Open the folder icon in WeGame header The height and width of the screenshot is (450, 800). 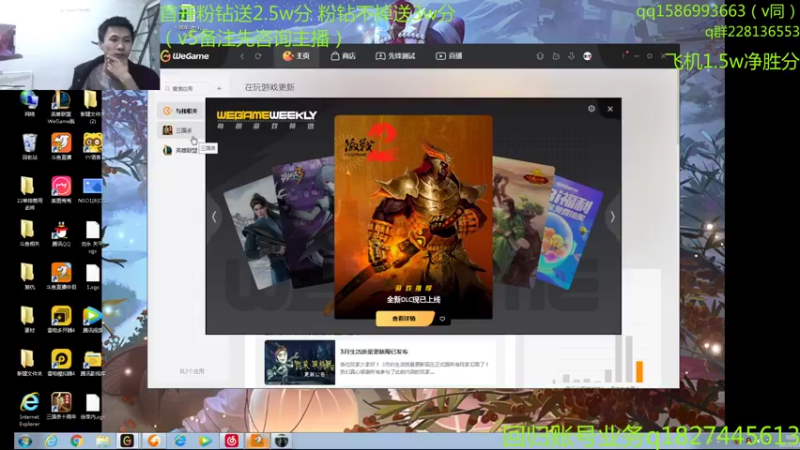point(556,56)
